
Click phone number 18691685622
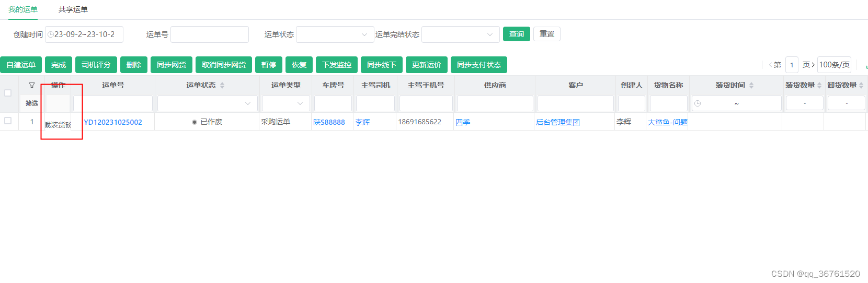click(x=420, y=122)
